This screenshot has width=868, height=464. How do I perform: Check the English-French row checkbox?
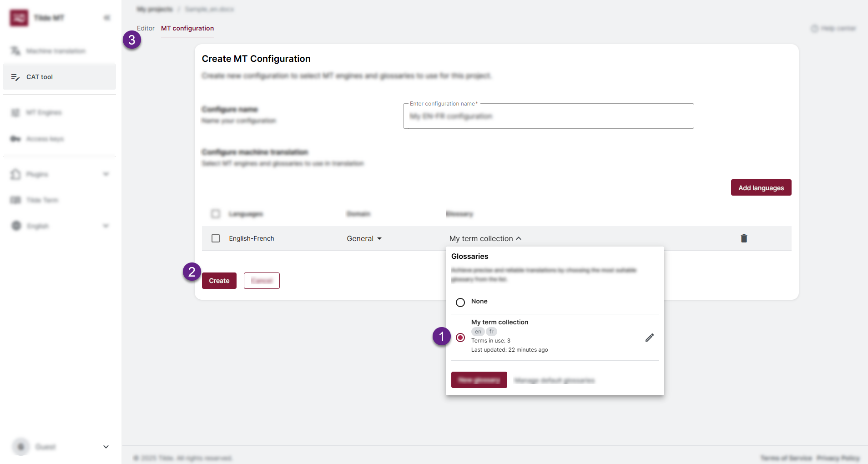(x=216, y=238)
